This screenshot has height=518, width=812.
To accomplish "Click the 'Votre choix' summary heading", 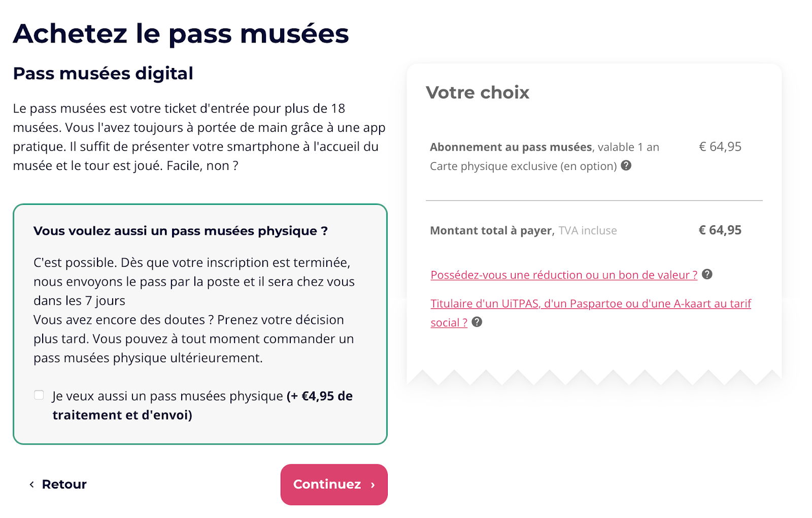I will coord(478,93).
